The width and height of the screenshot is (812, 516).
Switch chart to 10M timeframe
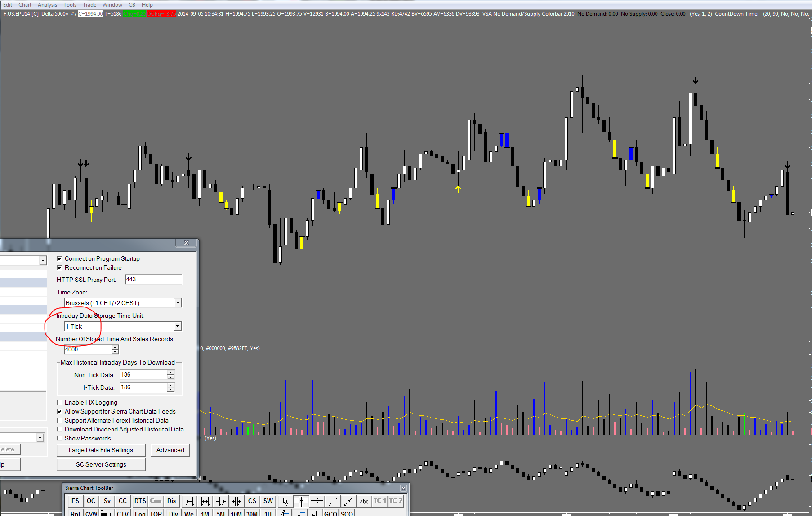pyautogui.click(x=236, y=513)
